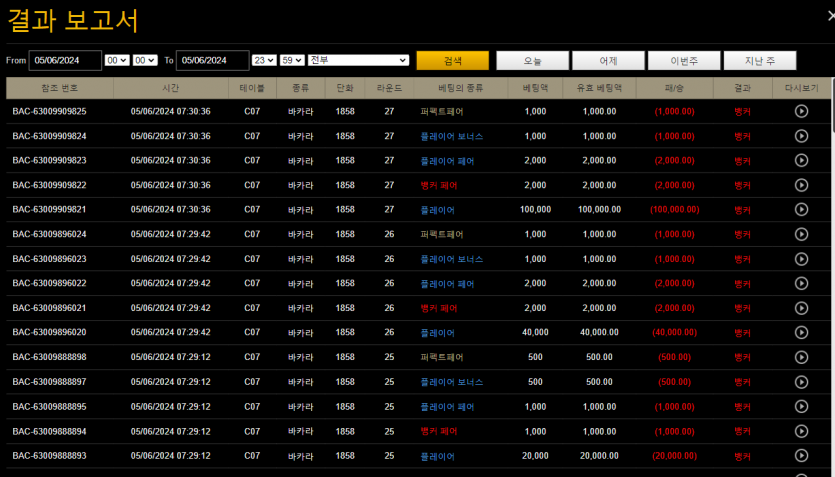
Task: Replay the round for BAC-63009888897
Action: [801, 382]
